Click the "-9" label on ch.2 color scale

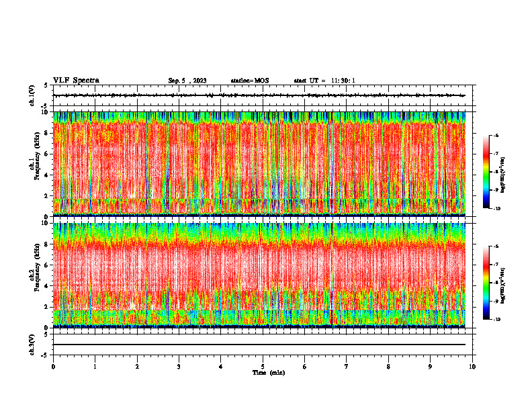pyautogui.click(x=496, y=301)
